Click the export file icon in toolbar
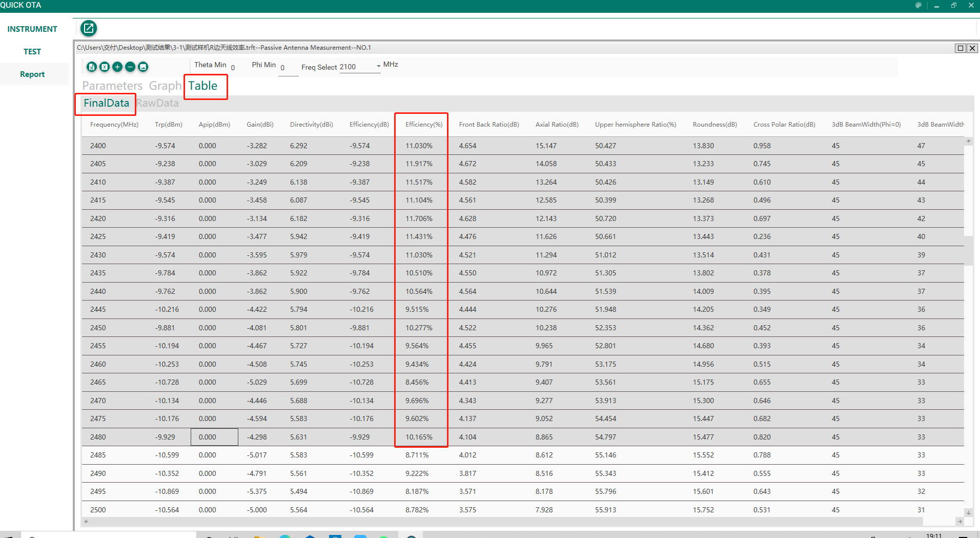 (92, 67)
